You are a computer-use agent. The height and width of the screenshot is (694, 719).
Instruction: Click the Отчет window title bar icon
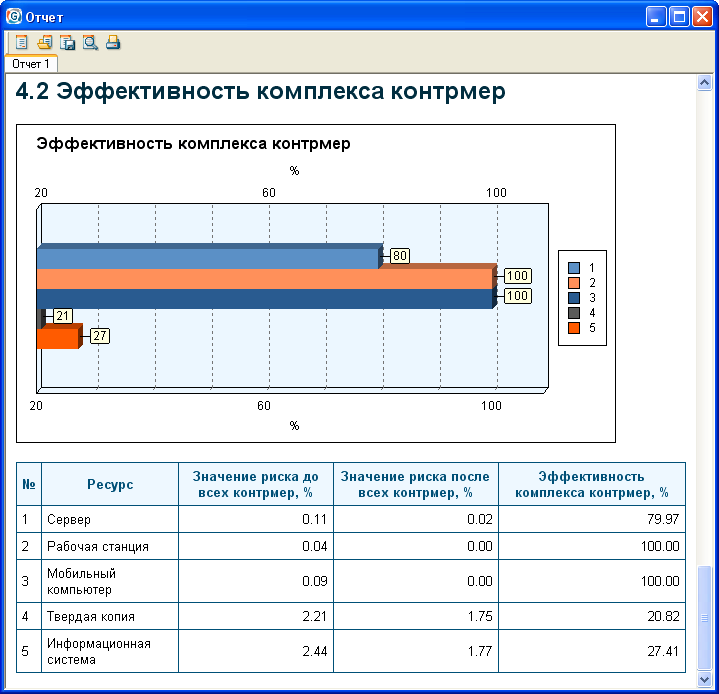[x=14, y=17]
